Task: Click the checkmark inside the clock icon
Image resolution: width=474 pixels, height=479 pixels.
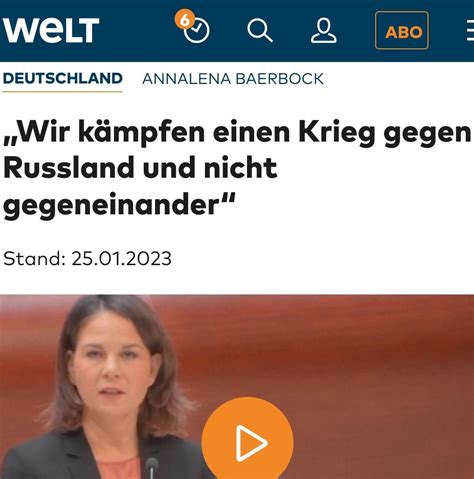Action: click(197, 30)
